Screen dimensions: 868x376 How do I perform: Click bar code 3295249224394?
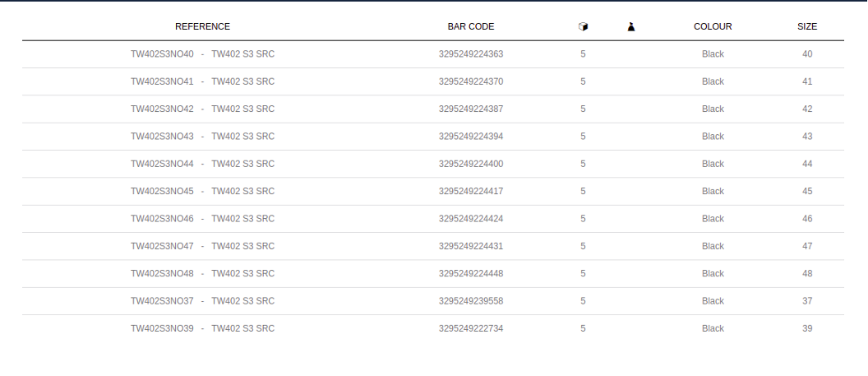click(471, 137)
